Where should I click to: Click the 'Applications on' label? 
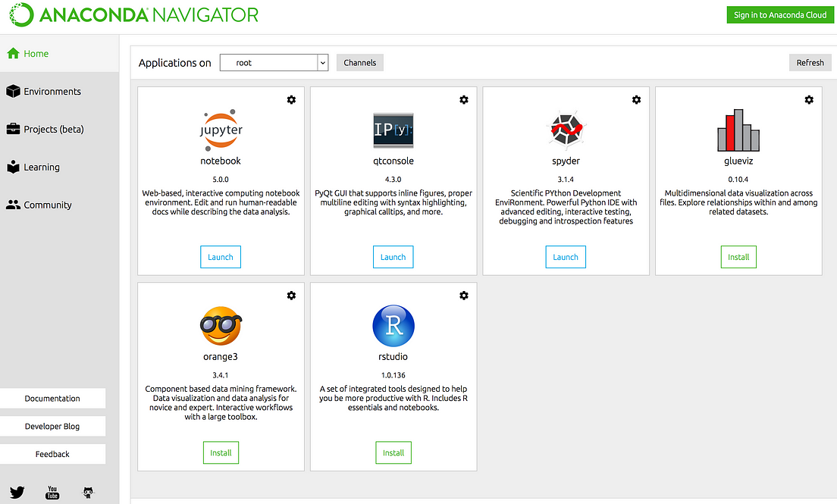tap(174, 63)
